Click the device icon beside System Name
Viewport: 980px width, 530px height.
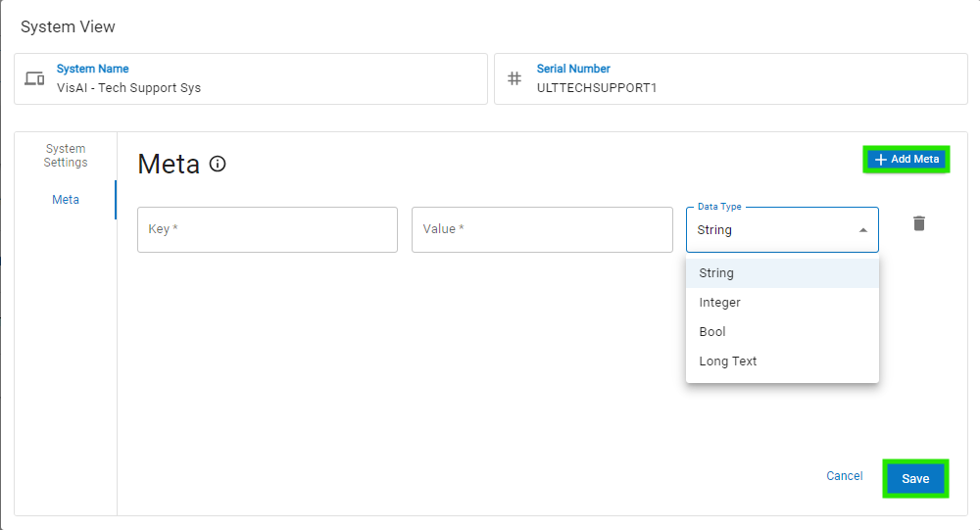pyautogui.click(x=34, y=78)
